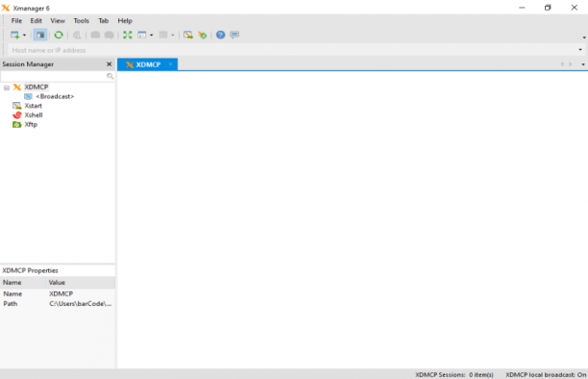Image resolution: width=588 pixels, height=379 pixels.
Task: Click the grayed tab arrangement icon
Action: pyautogui.click(x=163, y=35)
